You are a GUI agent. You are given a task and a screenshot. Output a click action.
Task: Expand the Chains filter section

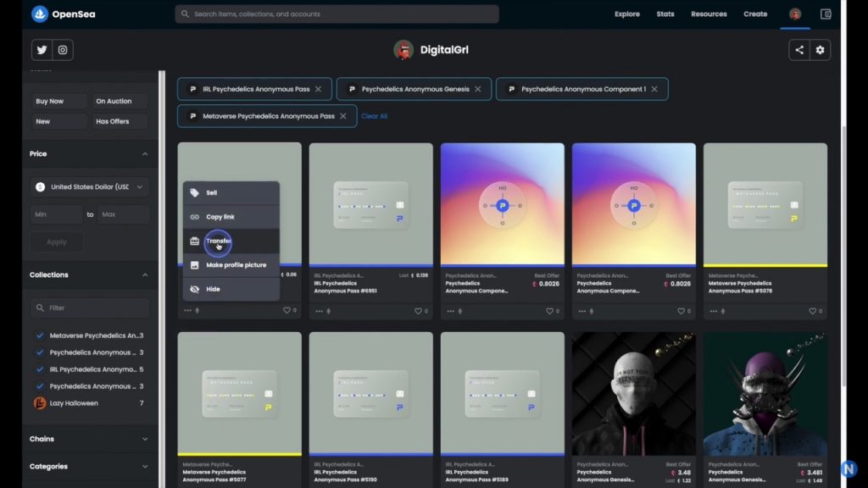coord(89,439)
